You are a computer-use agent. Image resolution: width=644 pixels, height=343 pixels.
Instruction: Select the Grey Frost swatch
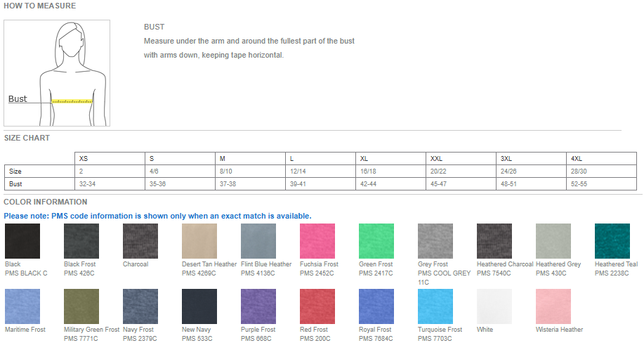(x=435, y=241)
